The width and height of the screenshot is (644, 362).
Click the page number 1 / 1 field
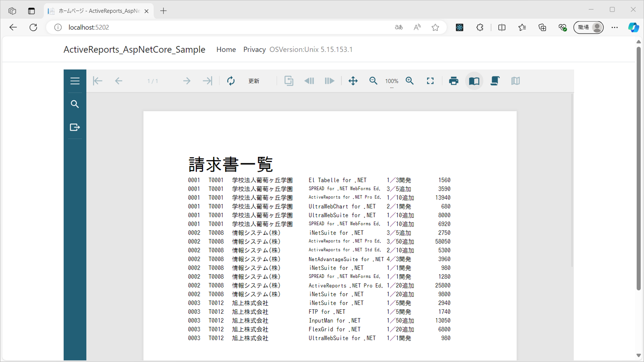click(153, 81)
